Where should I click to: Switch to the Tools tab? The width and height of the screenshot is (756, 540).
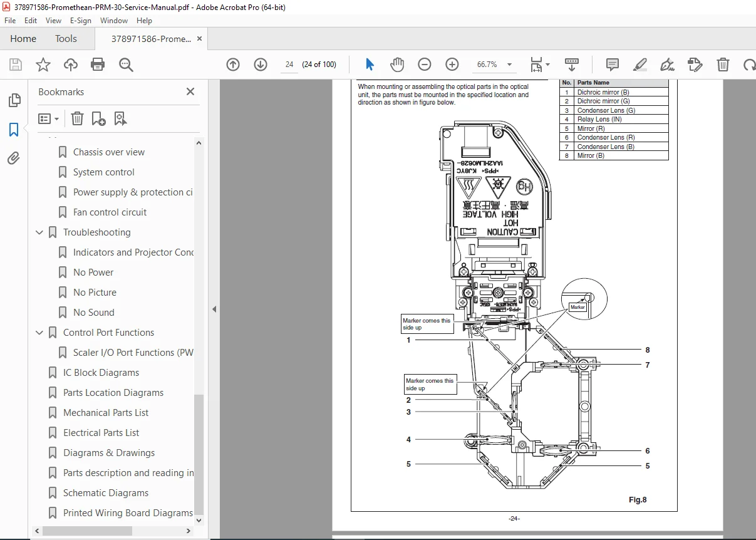(x=66, y=38)
